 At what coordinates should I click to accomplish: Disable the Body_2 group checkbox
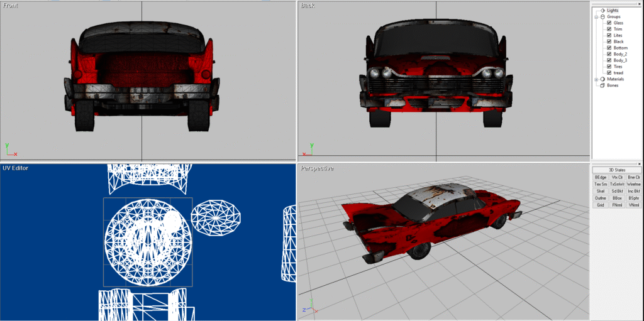pos(609,54)
